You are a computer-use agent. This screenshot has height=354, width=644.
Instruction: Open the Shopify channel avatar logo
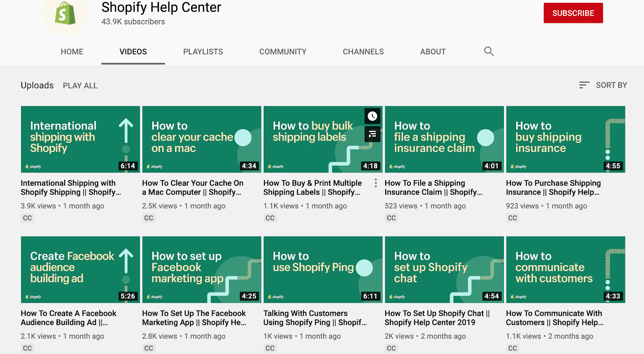(65, 14)
